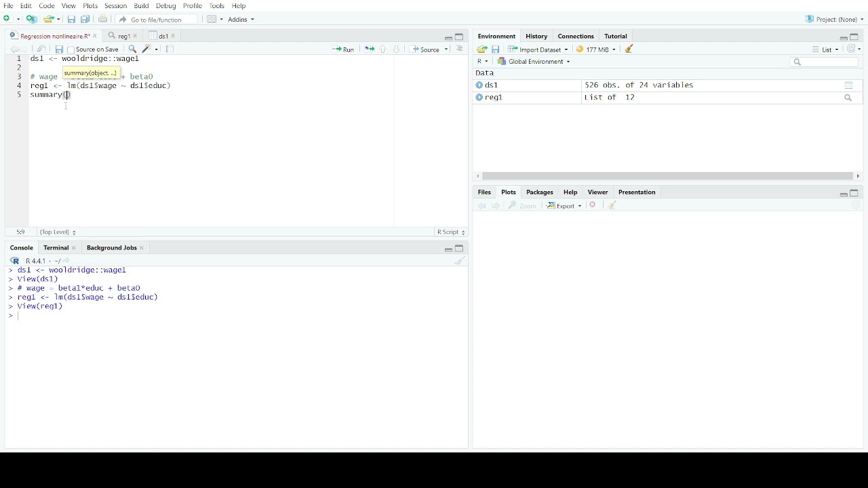Close the Regression nonlineaire.R tab

tap(96, 37)
